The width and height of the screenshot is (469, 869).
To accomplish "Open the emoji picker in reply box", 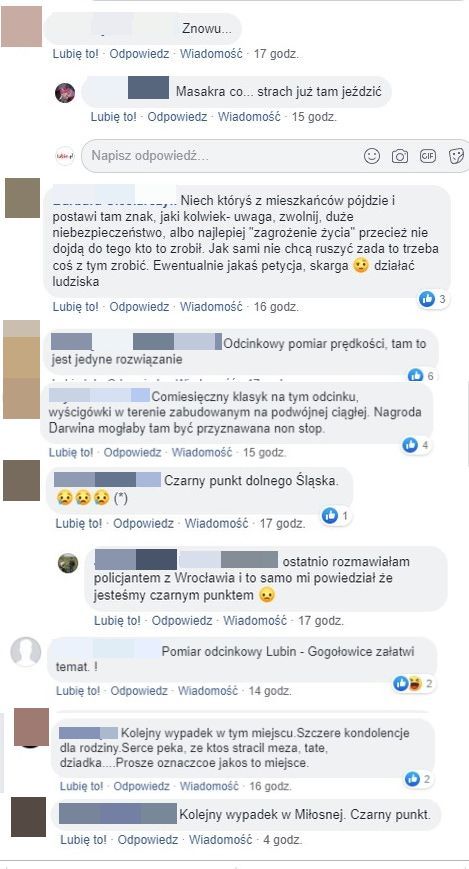I will [x=371, y=156].
